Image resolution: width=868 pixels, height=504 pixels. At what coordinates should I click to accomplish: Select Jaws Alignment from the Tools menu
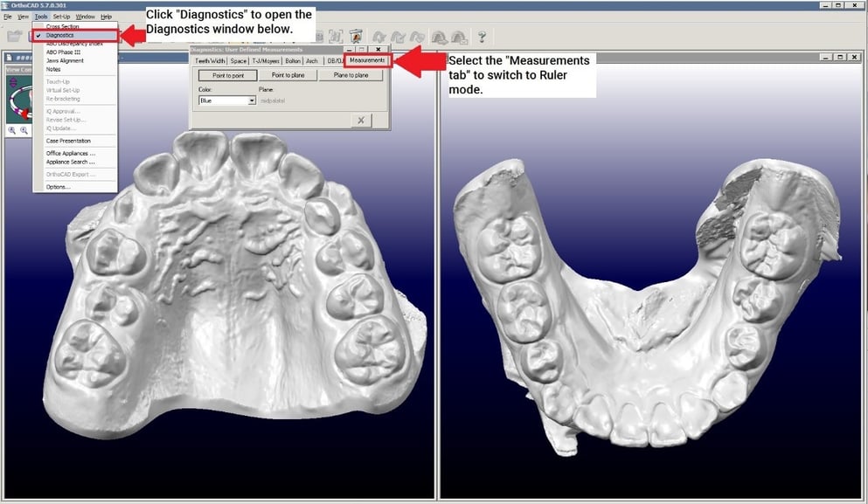(66, 60)
